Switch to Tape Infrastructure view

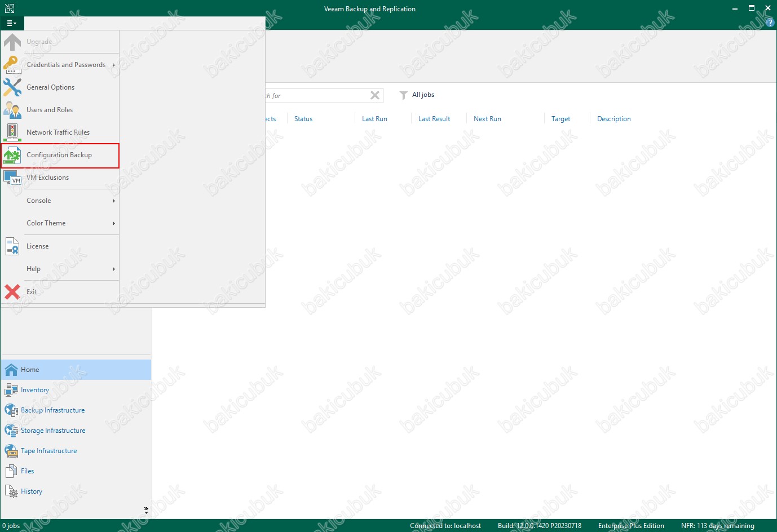(76, 451)
